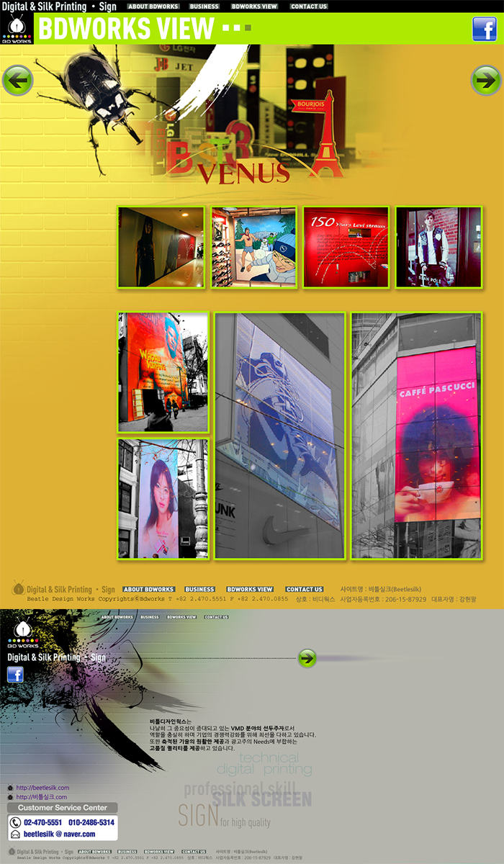This screenshot has height=864, width=504.
Task: Open BDWORKS VIEW at top of the gray page
Action: (x=181, y=617)
